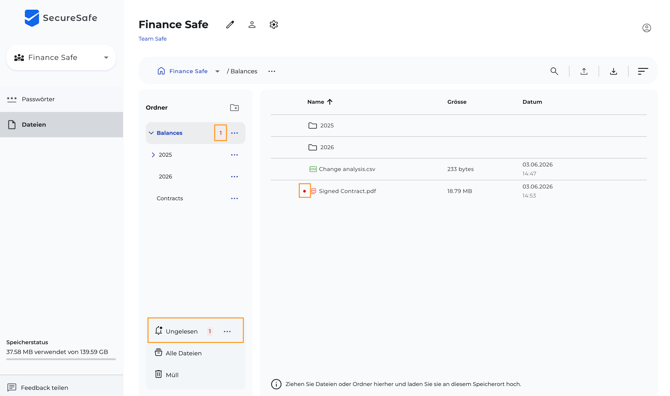The height and width of the screenshot is (396, 670).
Task: Select the Balances folder in tree
Action: [170, 133]
